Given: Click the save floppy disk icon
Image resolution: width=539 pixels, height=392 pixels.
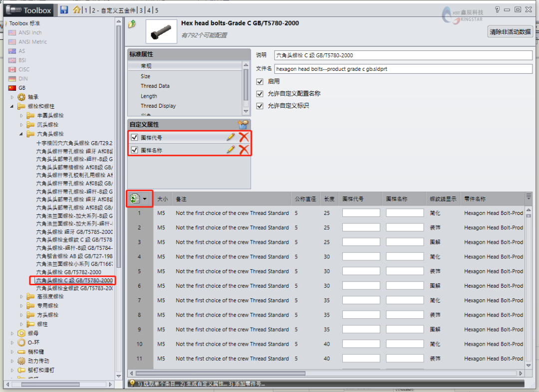Looking at the screenshot, I should point(64,9).
